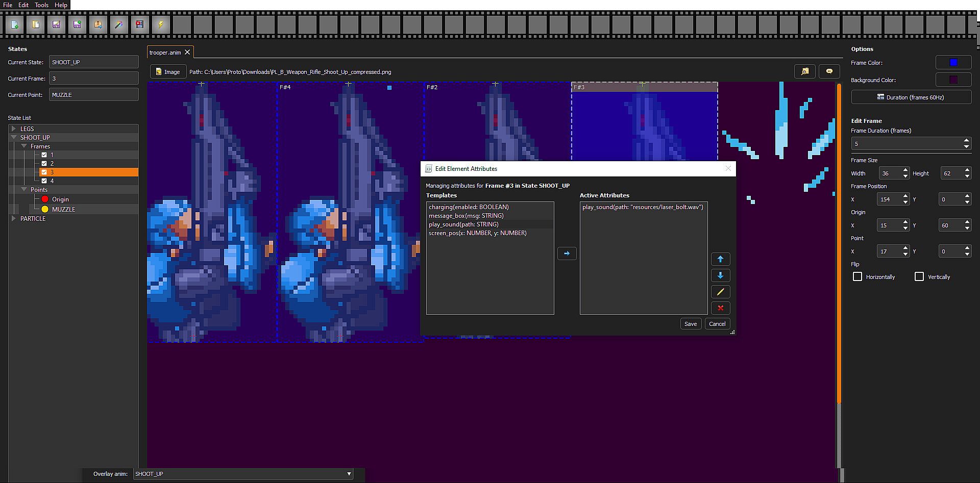Click the blue Frame Color swatch
980x483 pixels.
[953, 62]
